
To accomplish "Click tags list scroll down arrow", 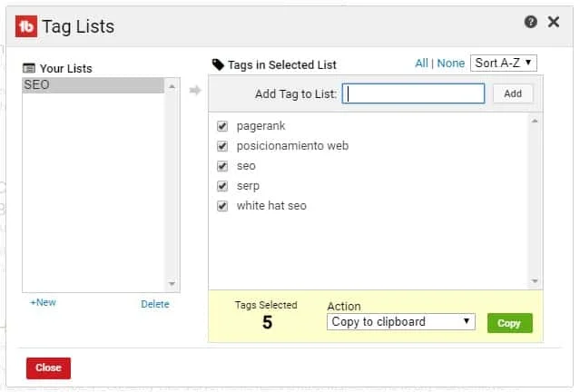I will tap(535, 280).
